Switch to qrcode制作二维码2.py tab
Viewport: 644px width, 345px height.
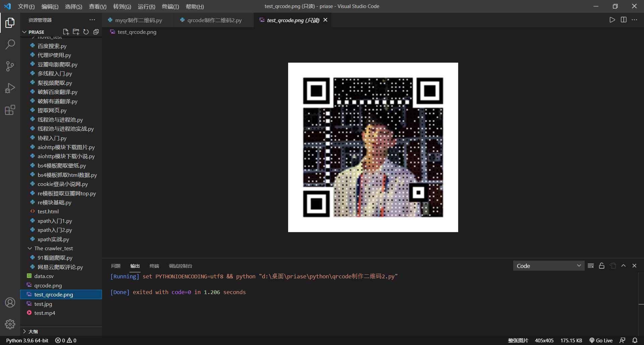(x=214, y=20)
